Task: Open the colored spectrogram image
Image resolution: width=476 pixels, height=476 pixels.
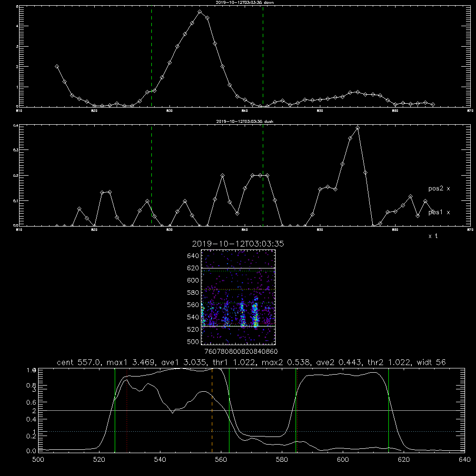Action: click(238, 297)
